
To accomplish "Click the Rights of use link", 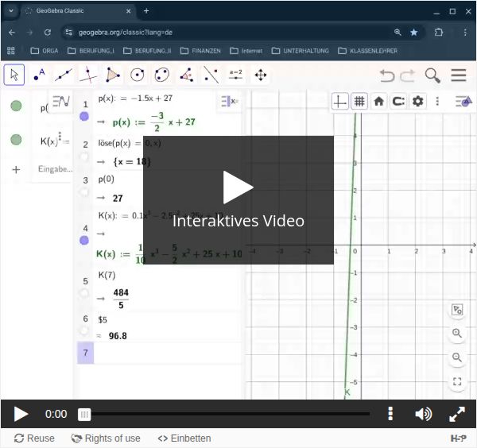I will (x=106, y=438).
